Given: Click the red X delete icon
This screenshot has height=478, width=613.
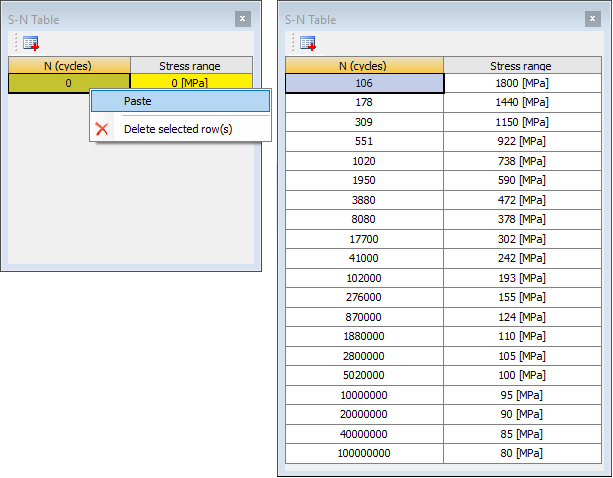Looking at the screenshot, I should (x=102, y=129).
